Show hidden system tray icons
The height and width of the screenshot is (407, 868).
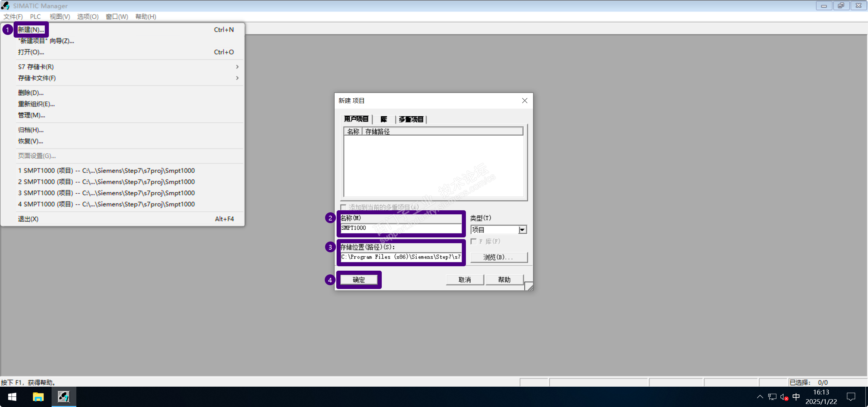point(760,396)
